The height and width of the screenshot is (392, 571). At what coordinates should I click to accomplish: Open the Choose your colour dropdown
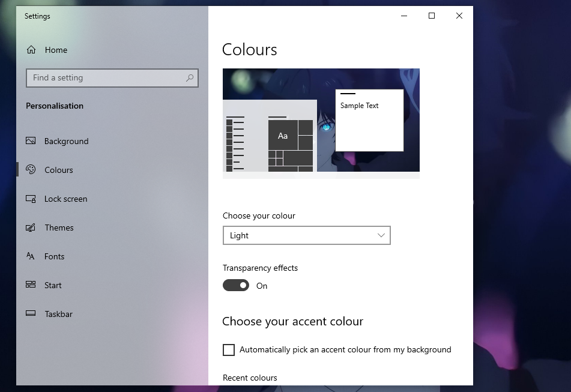pos(307,235)
